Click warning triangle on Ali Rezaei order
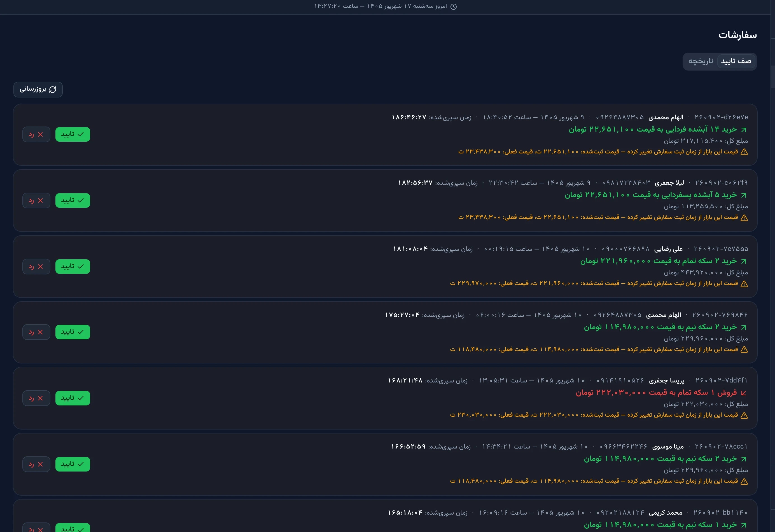 point(744,284)
